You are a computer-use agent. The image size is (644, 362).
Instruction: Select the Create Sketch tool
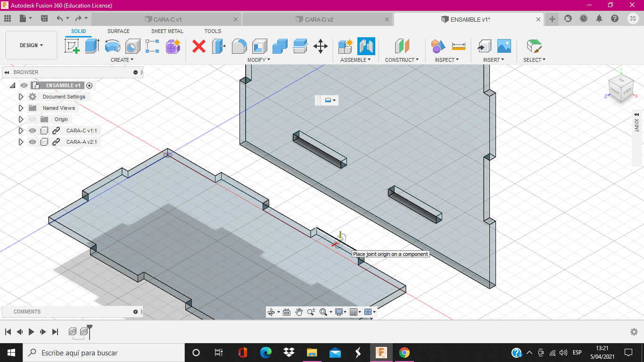pos(72,46)
